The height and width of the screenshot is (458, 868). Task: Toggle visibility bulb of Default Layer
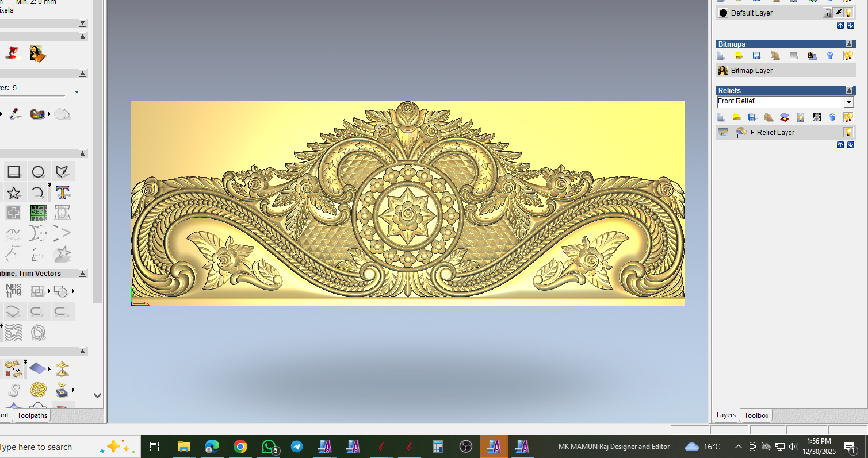pos(848,13)
